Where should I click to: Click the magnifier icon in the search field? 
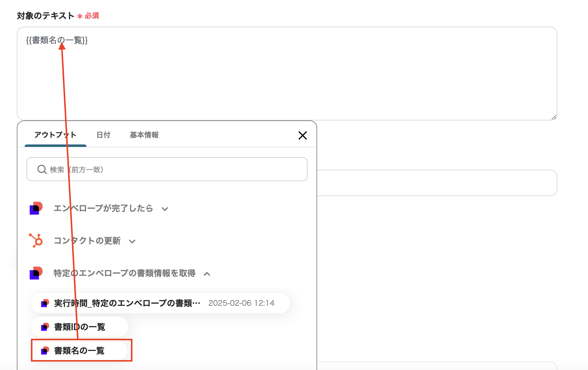coord(42,169)
